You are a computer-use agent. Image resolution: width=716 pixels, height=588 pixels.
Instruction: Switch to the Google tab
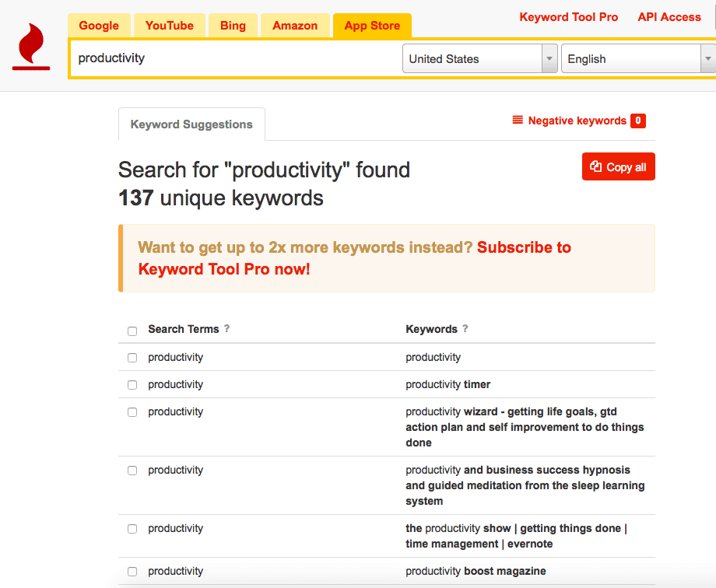coord(99,26)
